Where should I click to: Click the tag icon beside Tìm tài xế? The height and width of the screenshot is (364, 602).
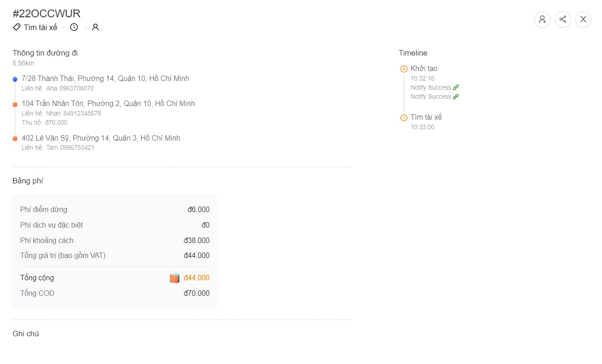point(16,27)
